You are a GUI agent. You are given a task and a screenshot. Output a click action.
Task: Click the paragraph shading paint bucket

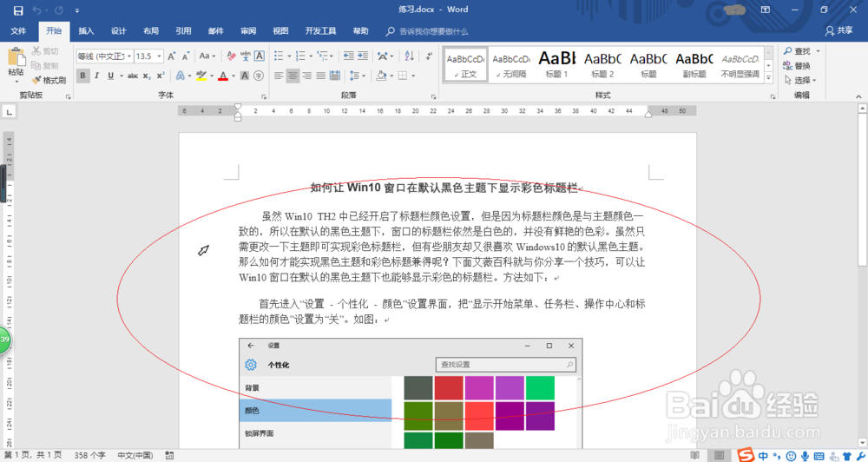(381, 76)
